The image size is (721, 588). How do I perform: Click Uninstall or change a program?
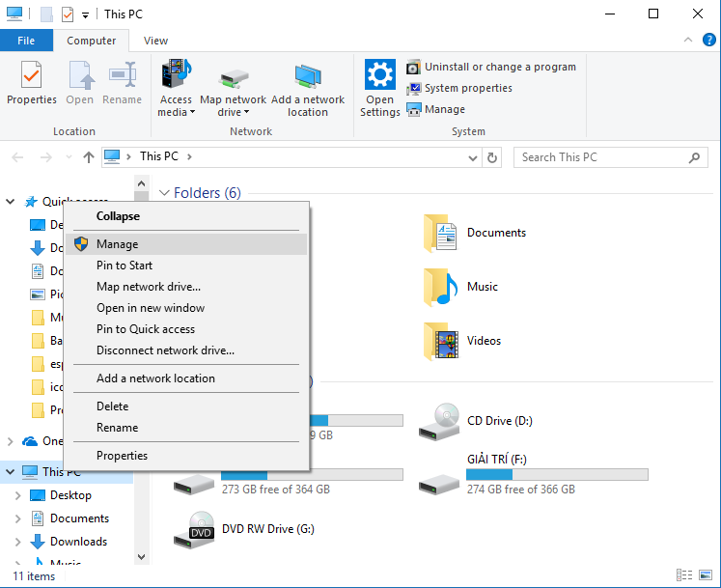[x=500, y=67]
